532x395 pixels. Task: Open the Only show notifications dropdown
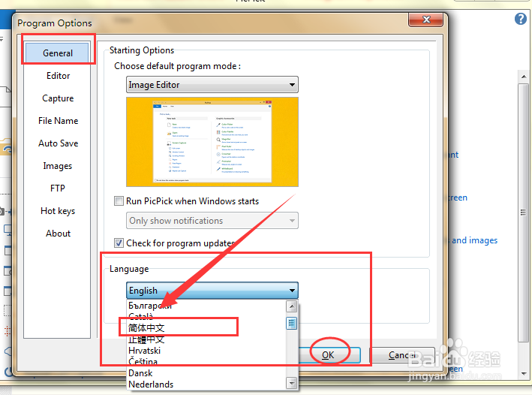(x=212, y=221)
